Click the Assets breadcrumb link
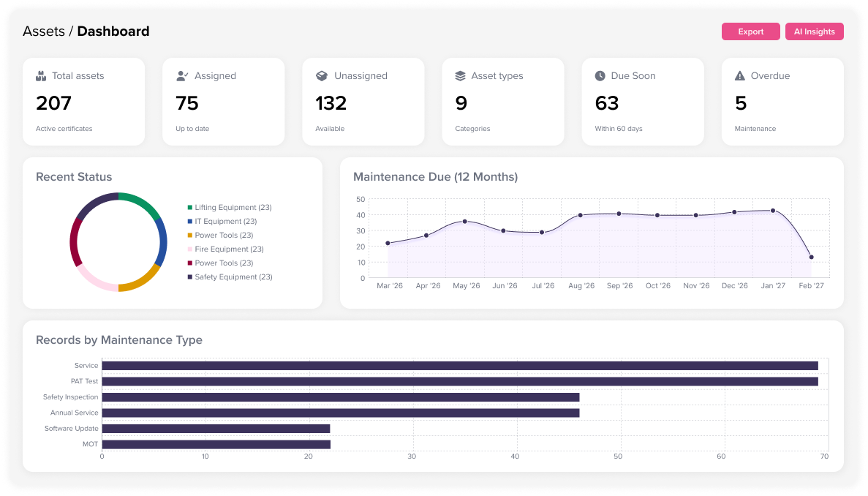The image size is (868, 496). point(43,31)
